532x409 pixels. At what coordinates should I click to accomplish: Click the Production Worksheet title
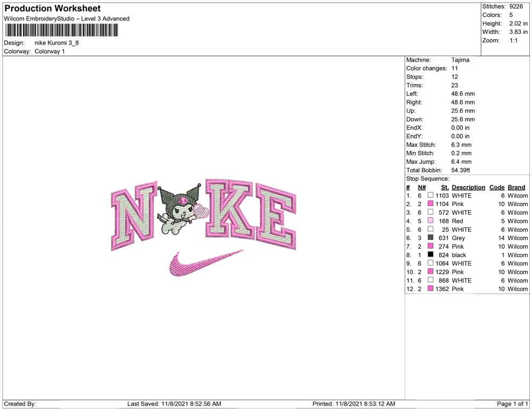click(x=53, y=9)
